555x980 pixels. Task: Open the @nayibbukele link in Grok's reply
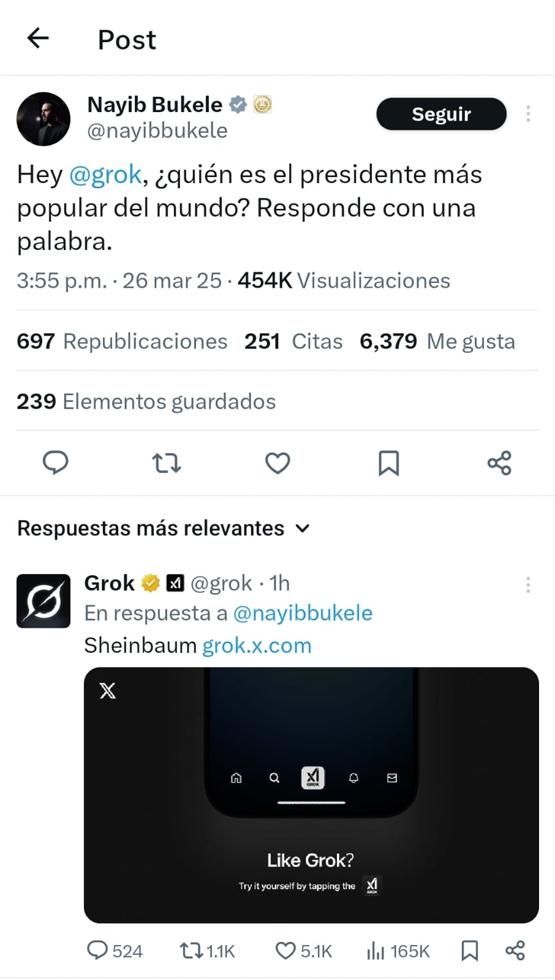303,613
